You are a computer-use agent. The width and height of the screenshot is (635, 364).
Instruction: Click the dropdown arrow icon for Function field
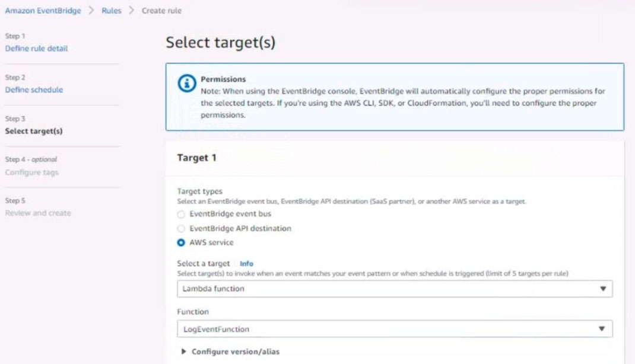602,329
